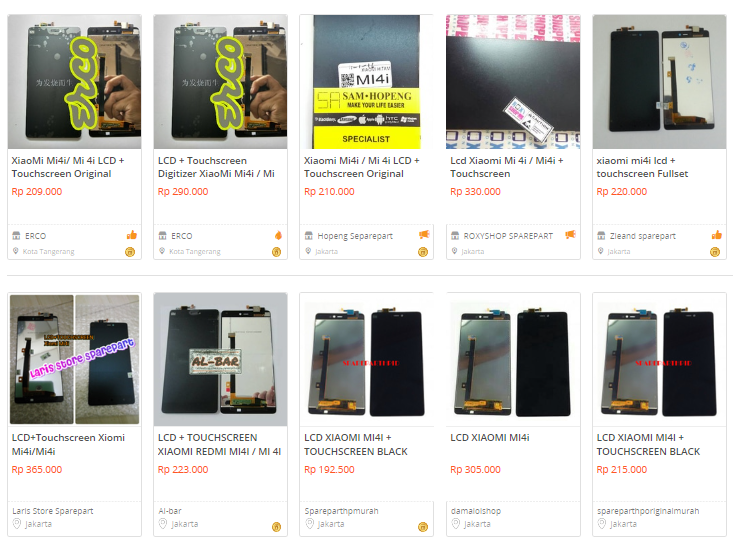Image resolution: width=733 pixels, height=549 pixels.
Task: Click the thumbs-up badge on first ERCO listing
Action: click(x=132, y=235)
